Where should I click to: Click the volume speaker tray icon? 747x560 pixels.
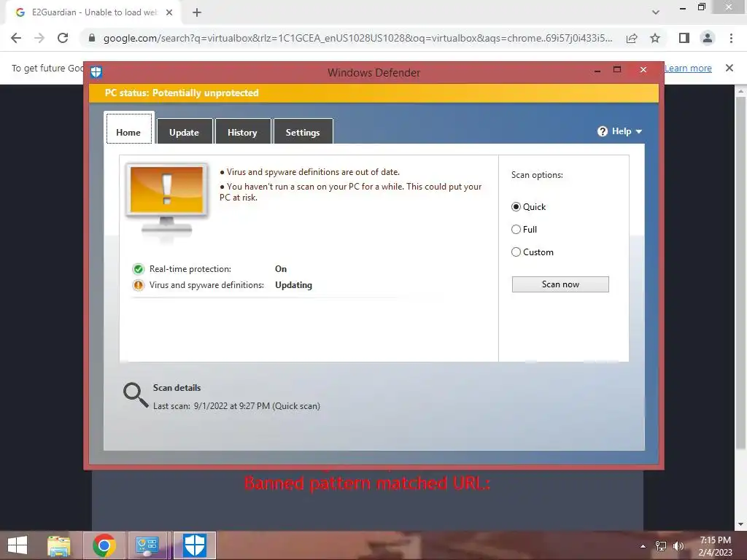(x=678, y=546)
